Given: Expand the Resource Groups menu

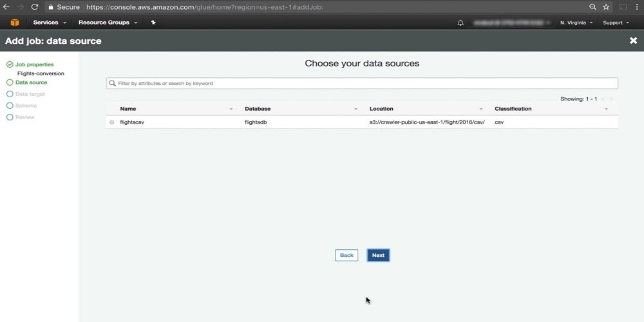Looking at the screenshot, I should (x=107, y=23).
